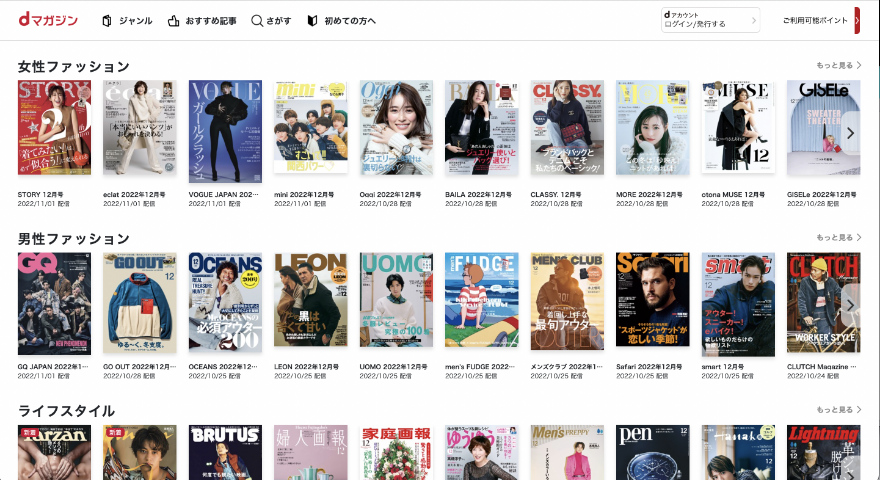This screenshot has width=880, height=480.
Task: Open the VOGUE JAPAN magazine title link
Action: click(x=223, y=194)
